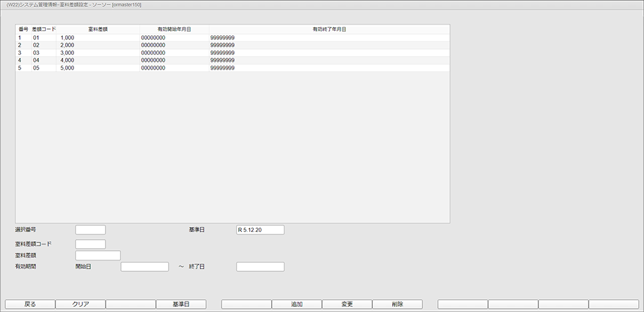Click the 有効終了年月日 column header
This screenshot has height=312, width=644.
[329, 30]
